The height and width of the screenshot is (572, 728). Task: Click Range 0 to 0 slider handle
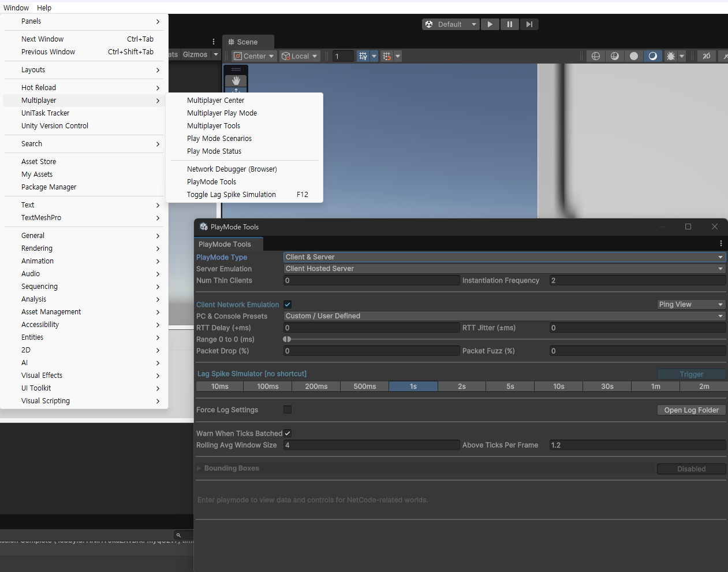tap(287, 339)
